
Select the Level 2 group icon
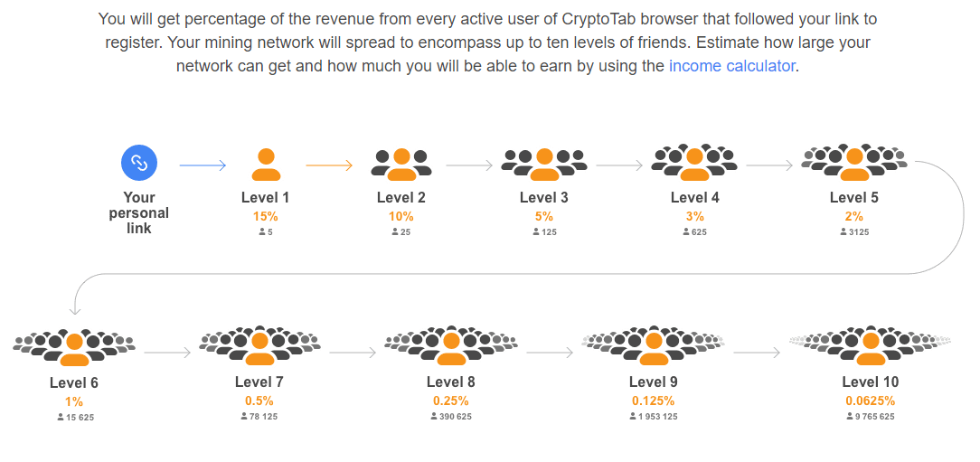(401, 164)
